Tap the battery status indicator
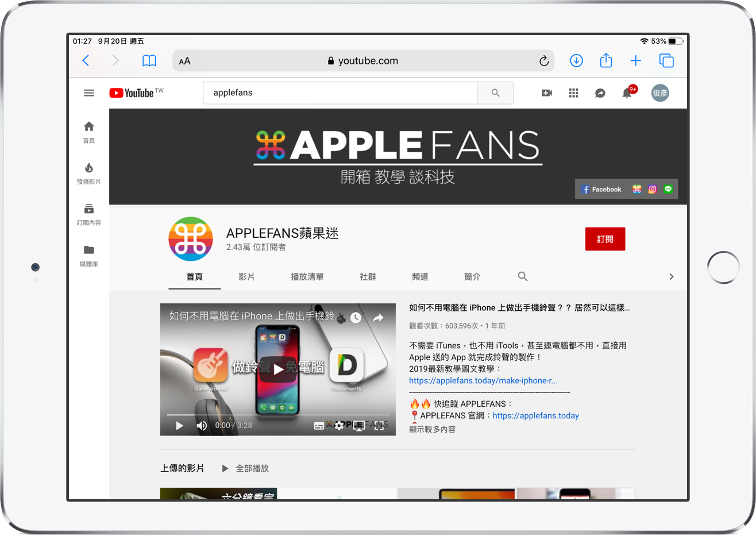Screen dimensions: 756x536 [x=676, y=41]
